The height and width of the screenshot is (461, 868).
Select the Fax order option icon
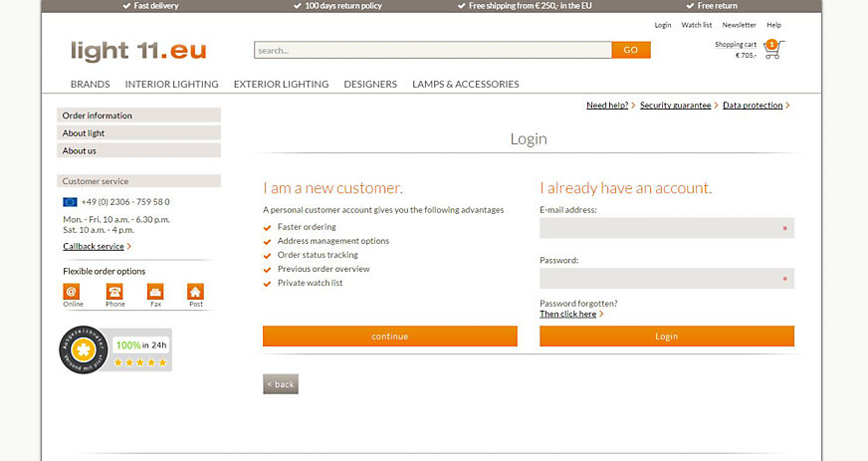coord(155,292)
